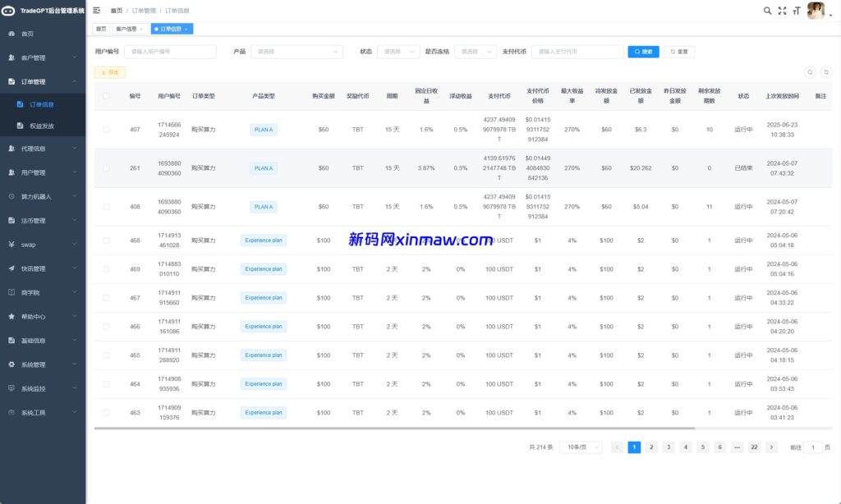The image size is (841, 504).
Task: Open 权益发放 in the sidebar menu
Action: tap(42, 126)
